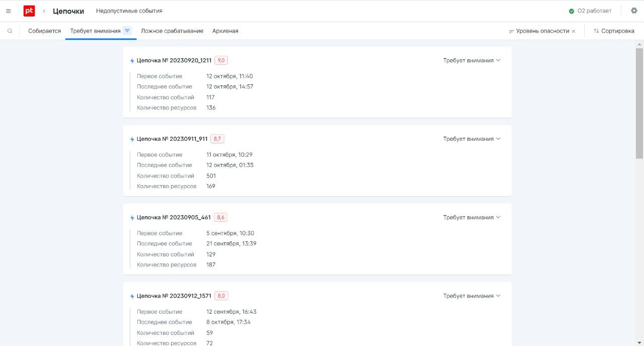Screen dimensions: 644x346
Task: Remove the Уровень опасности sort with X
Action: [574, 31]
